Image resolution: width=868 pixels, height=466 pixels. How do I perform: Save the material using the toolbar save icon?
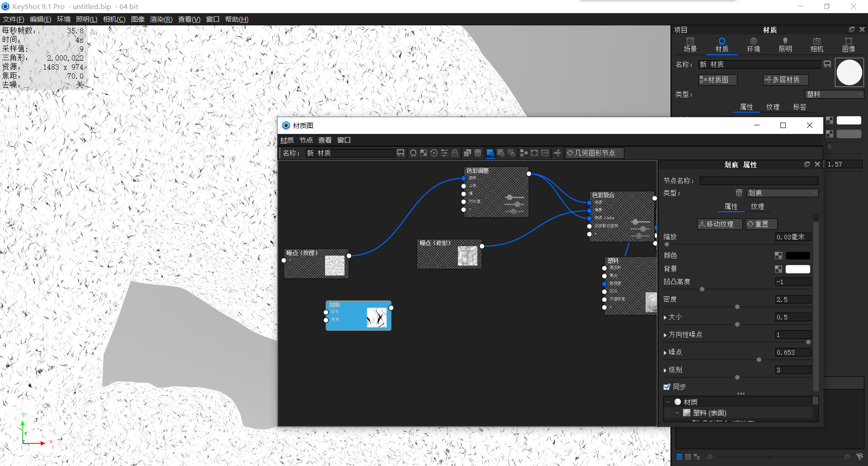click(401, 153)
